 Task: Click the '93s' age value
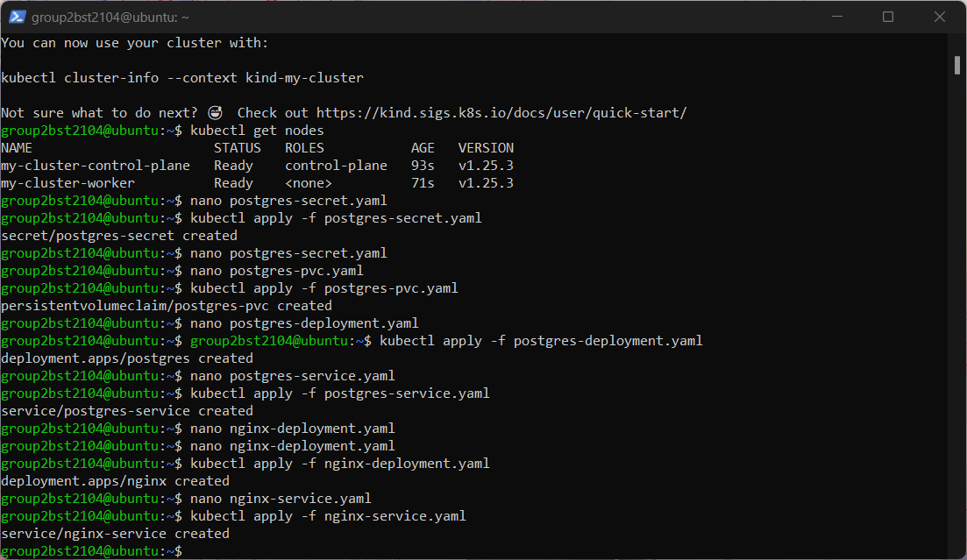(x=423, y=166)
